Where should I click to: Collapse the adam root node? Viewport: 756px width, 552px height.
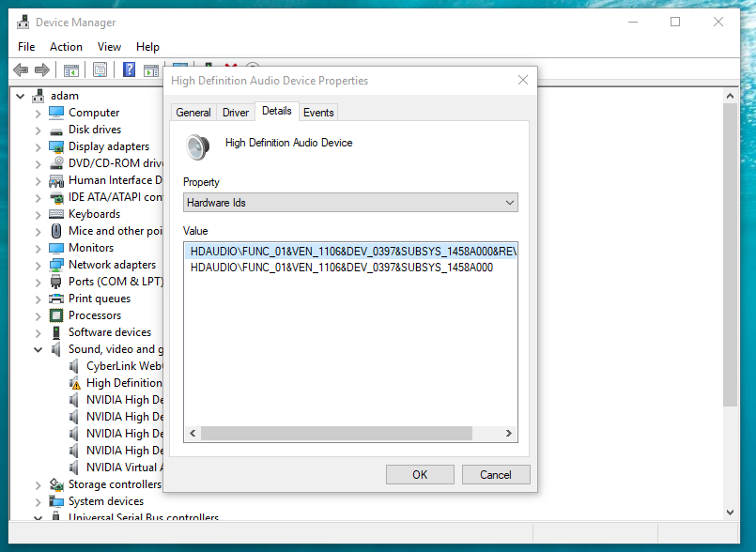(21, 96)
